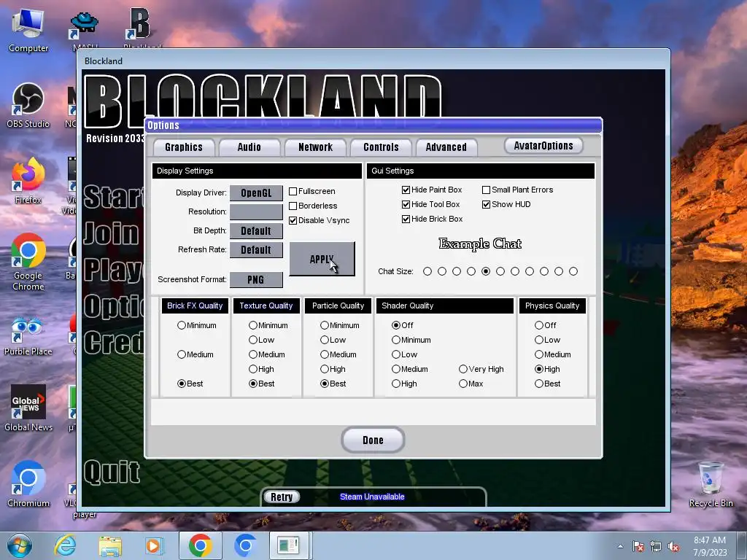The width and height of the screenshot is (747, 560).
Task: Open Purble Place desktop icon
Action: 28,335
